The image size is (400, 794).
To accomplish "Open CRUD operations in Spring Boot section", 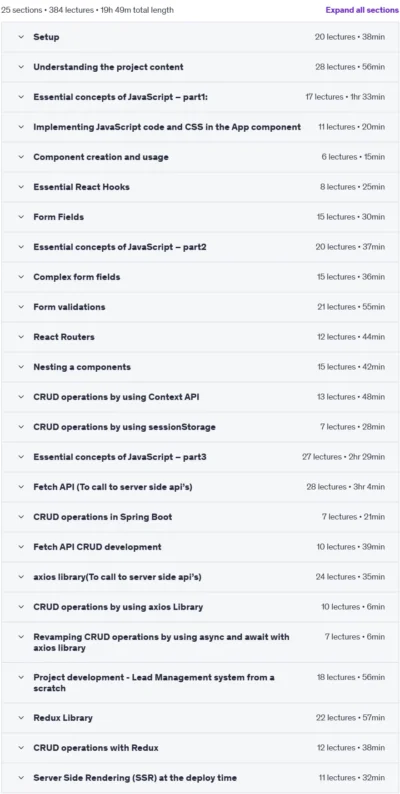I will [x=200, y=517].
